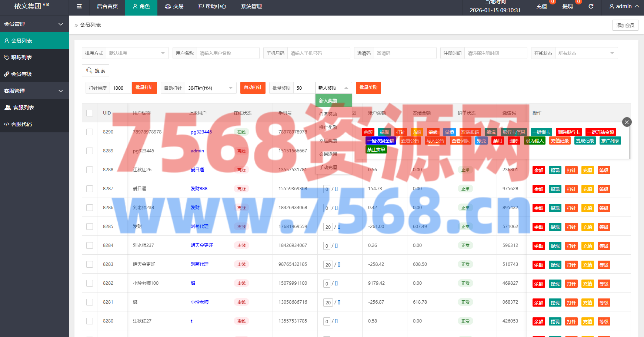Close the operations popup with X icon
644x337 pixels.
pos(627,122)
